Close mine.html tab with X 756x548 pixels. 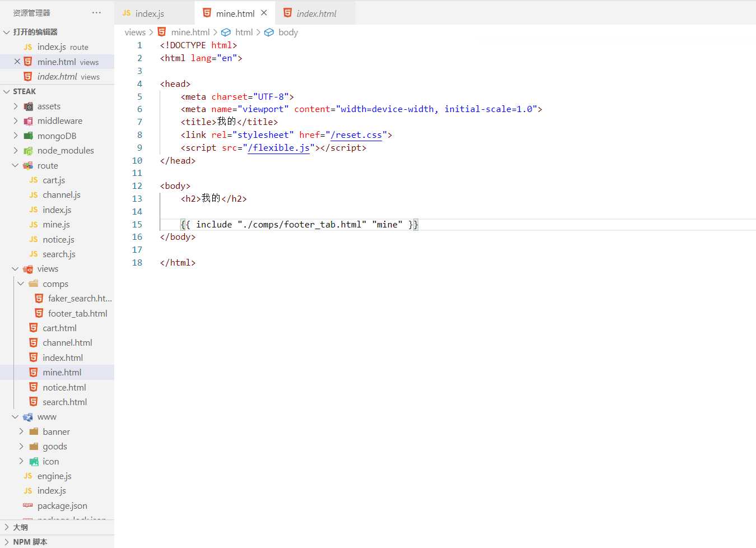coord(264,13)
